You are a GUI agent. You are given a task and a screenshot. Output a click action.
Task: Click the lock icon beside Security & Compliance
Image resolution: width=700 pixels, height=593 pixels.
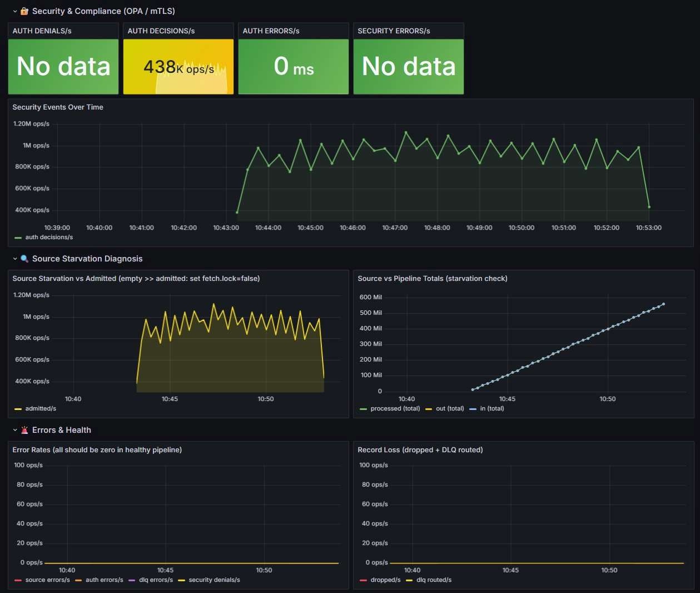24,11
